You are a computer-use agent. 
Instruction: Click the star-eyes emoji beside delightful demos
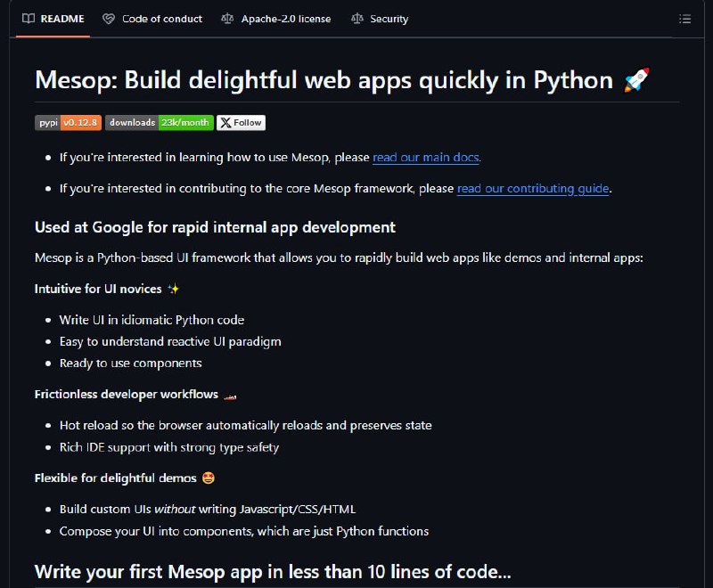209,478
